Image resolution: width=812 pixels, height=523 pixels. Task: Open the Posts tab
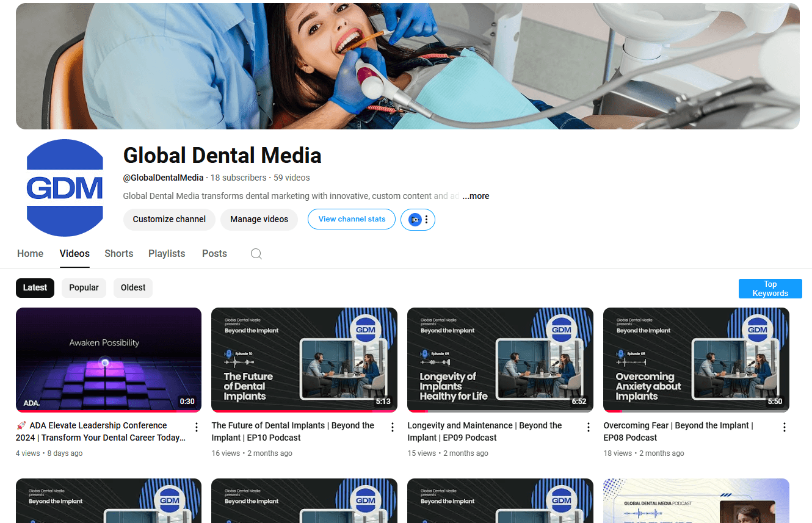[x=214, y=254]
